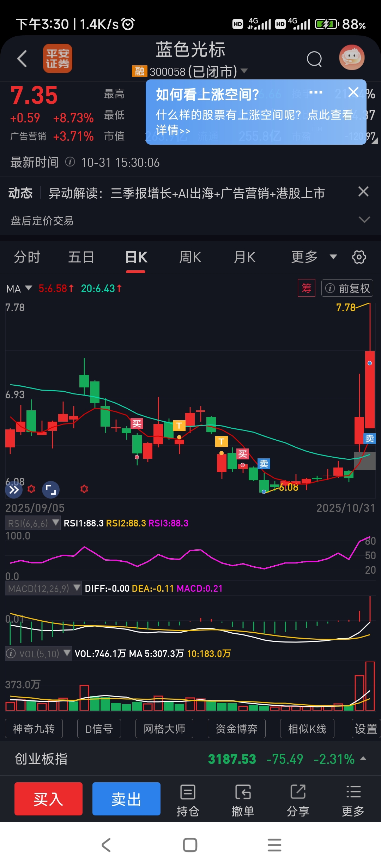Tap the 卖 marker at latest candle
This screenshot has width=381, height=868.
(x=370, y=439)
